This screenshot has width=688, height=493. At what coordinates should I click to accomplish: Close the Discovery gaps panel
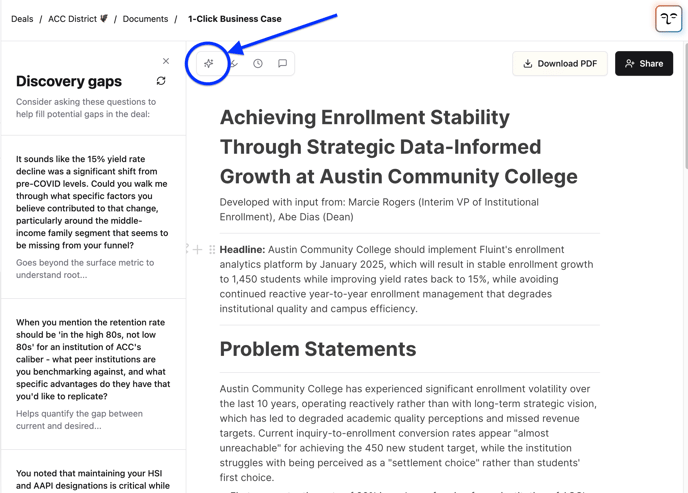coord(166,61)
